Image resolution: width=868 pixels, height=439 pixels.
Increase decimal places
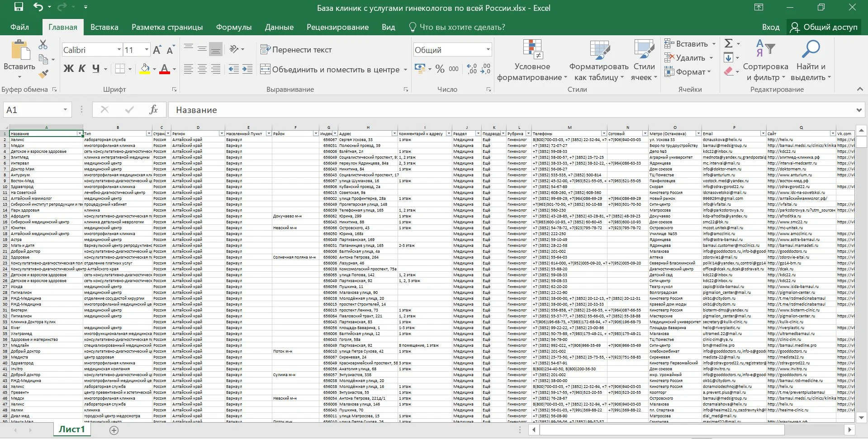pyautogui.click(x=472, y=69)
